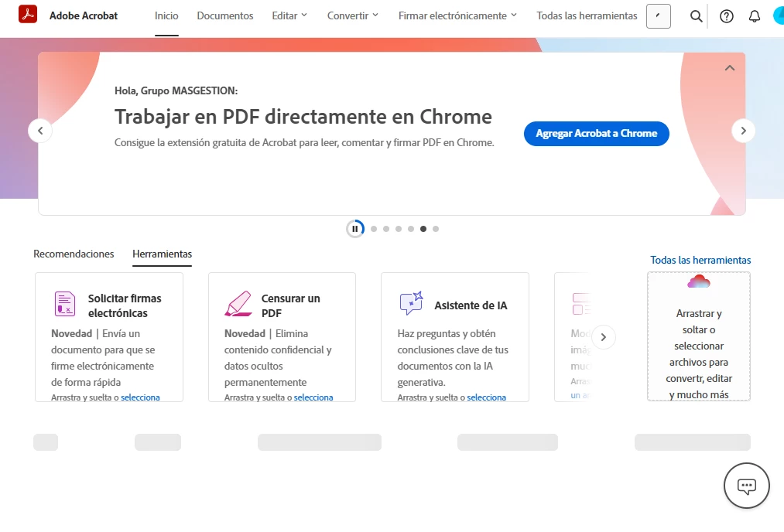Open the Asistente de IA card title
Viewport: 784px width, 532px height.
(x=471, y=305)
